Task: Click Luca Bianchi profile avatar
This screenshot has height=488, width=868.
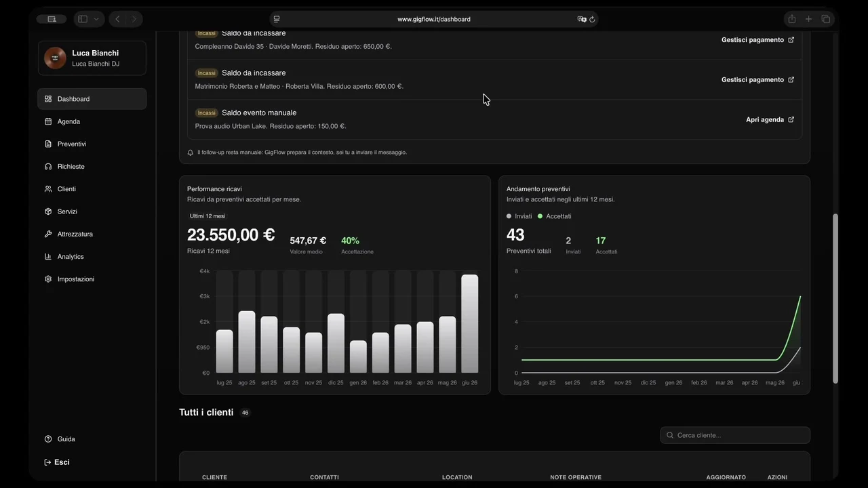Action: click(56, 58)
